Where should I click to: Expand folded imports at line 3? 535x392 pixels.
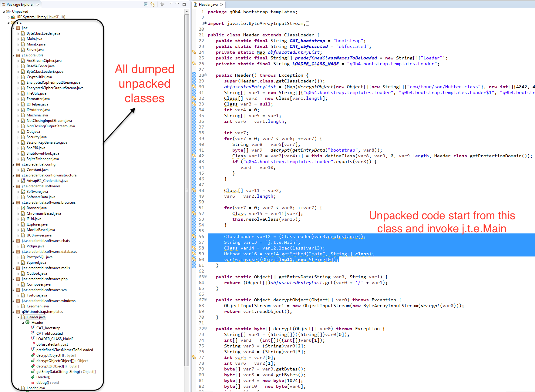[x=206, y=23]
